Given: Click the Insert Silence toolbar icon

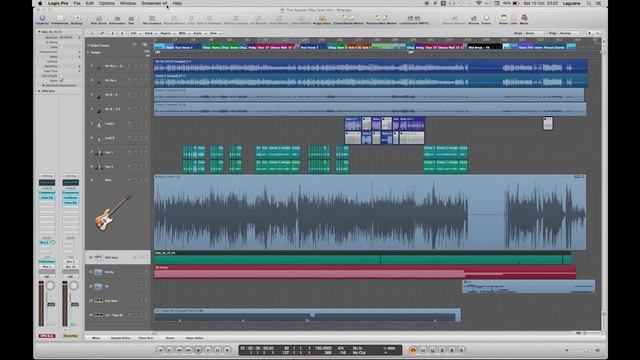Looking at the screenshot, I should point(301,20).
